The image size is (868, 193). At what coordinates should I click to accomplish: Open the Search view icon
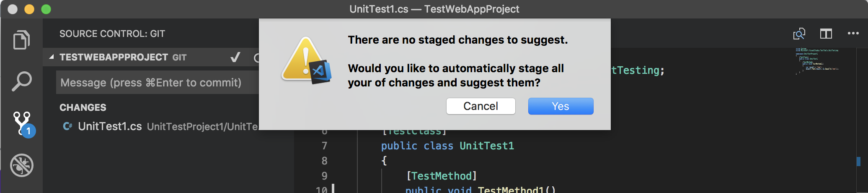pos(22,81)
